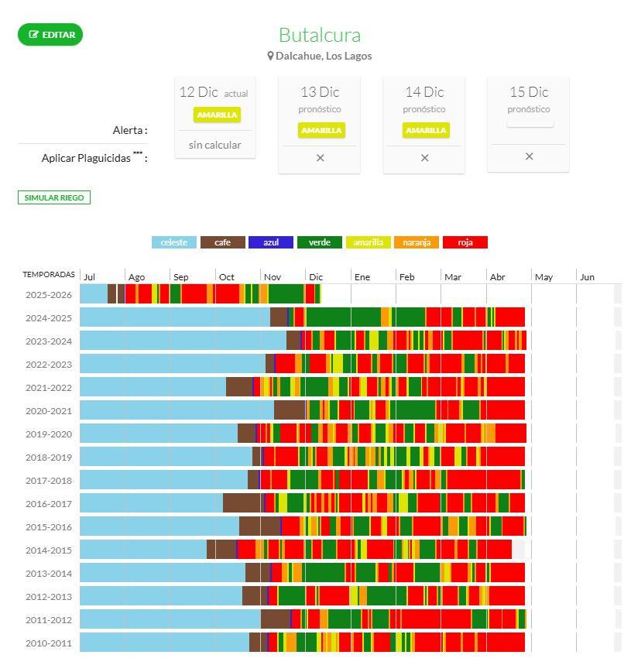The height and width of the screenshot is (672, 624).
Task: Click the X icon under 13 Dic
Action: click(320, 158)
